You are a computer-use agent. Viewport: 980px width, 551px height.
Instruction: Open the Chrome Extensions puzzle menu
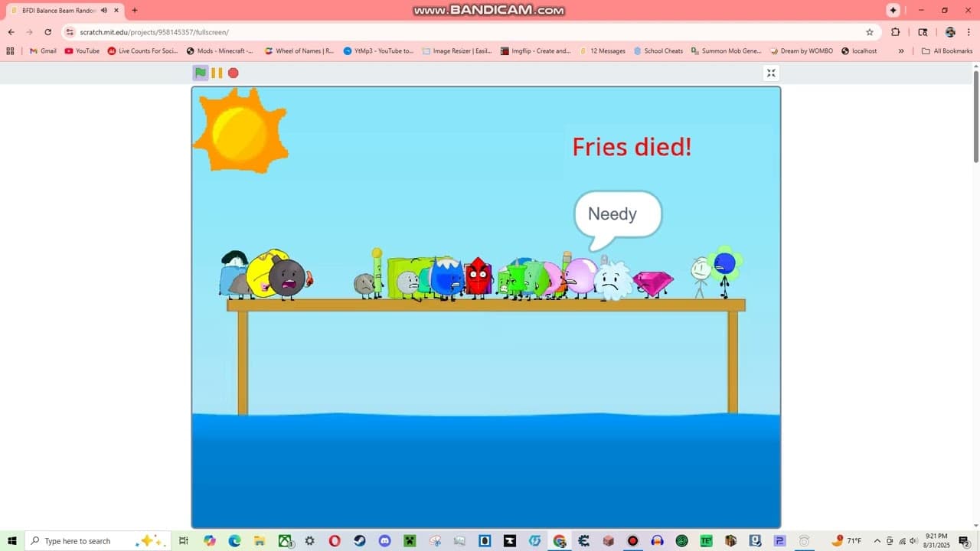click(896, 32)
